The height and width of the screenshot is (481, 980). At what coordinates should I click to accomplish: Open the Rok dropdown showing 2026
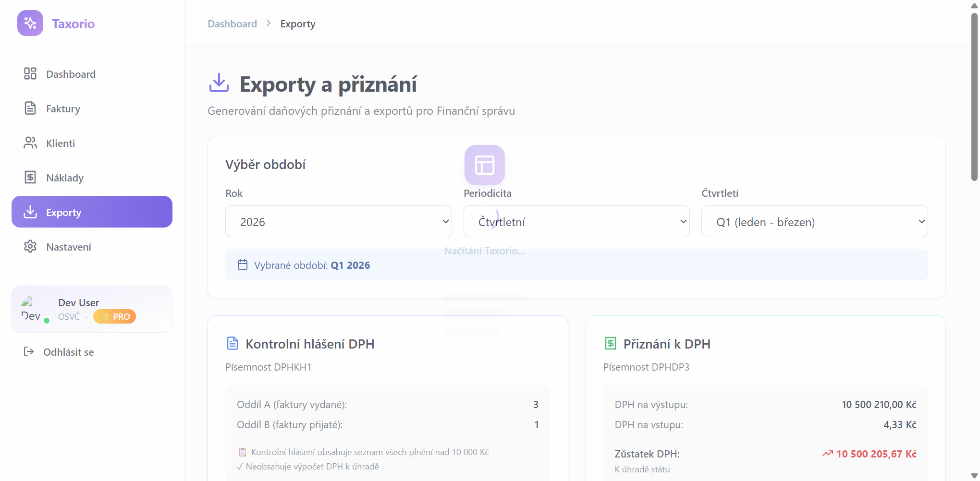tap(338, 222)
